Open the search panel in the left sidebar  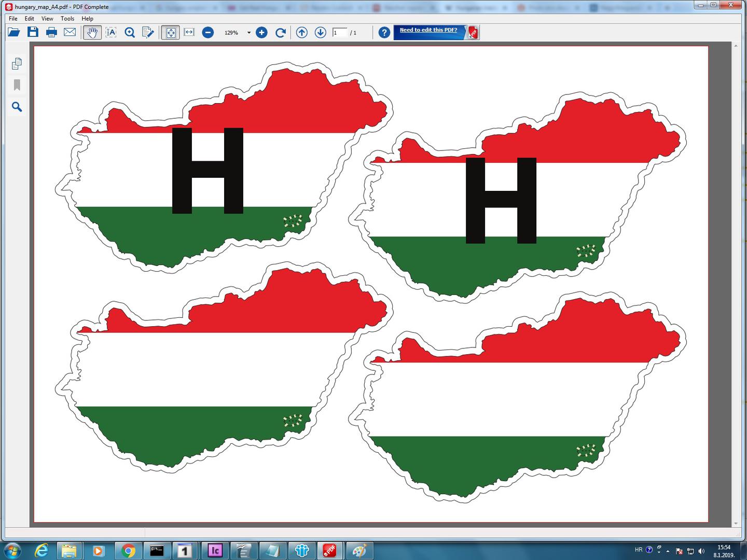tap(17, 107)
